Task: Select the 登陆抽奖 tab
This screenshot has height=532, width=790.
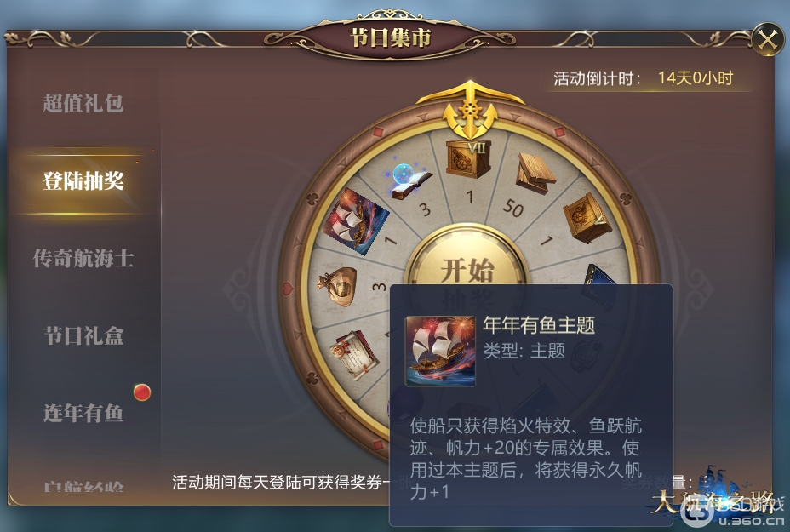Action: [83, 181]
